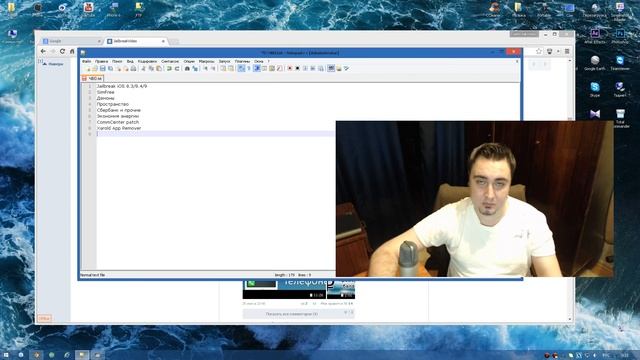The height and width of the screenshot is (360, 640).
Task: Toggle Show All Characters toolbar button
Action: point(249,69)
